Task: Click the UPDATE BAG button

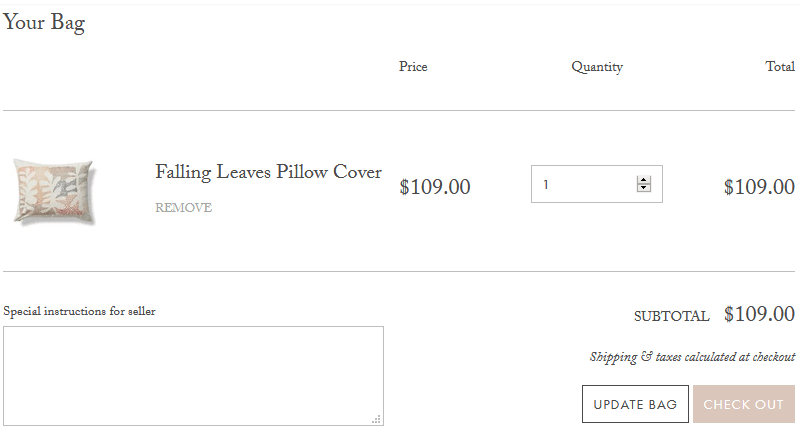Action: click(635, 404)
